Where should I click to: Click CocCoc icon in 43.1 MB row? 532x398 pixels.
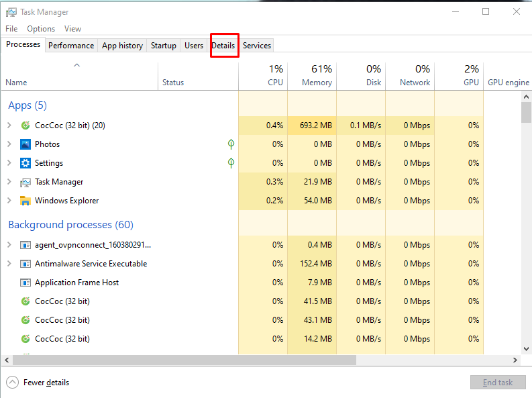pos(25,320)
